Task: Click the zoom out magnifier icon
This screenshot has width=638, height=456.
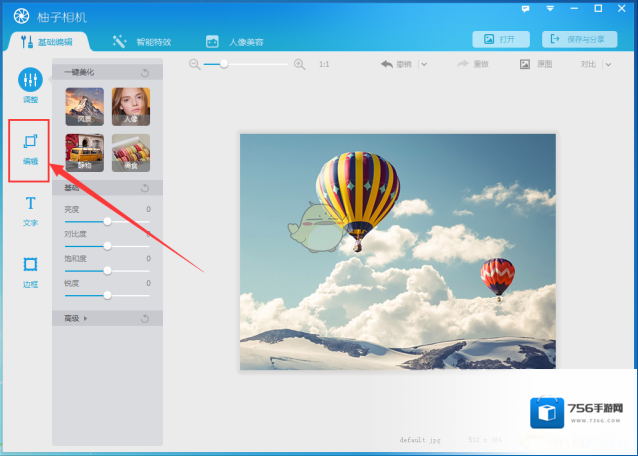Action: 195,64
